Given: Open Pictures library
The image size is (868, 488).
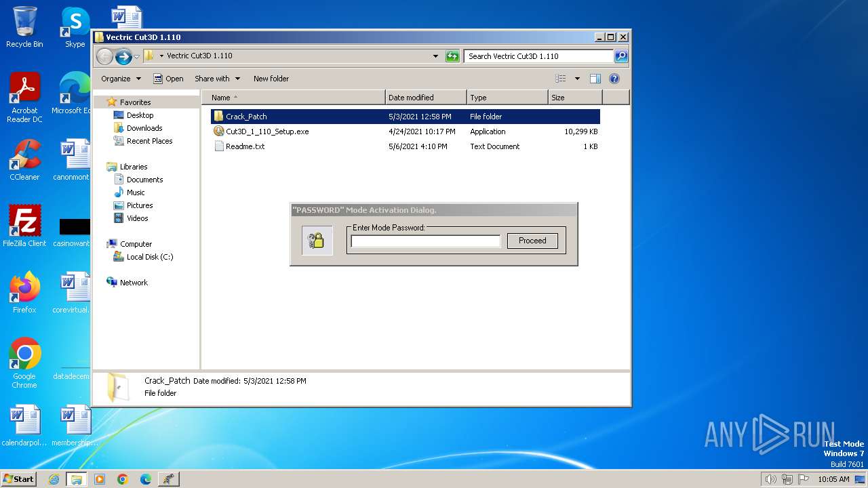Looking at the screenshot, I should pos(140,205).
